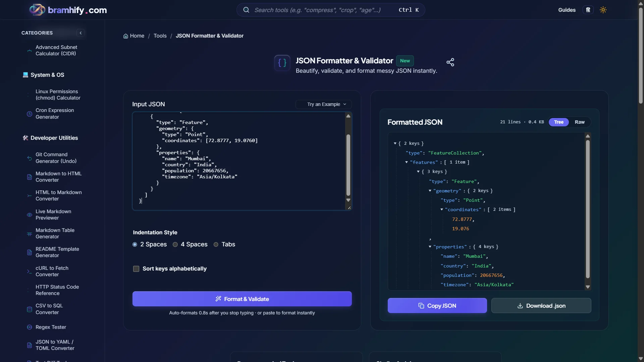Open the Guides menu item
The height and width of the screenshot is (362, 644).
(567, 10)
